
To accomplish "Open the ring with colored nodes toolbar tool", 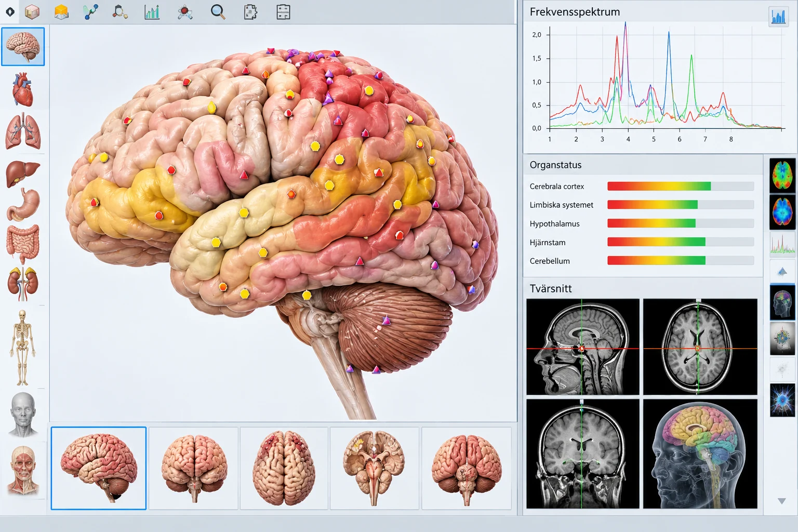I will (120, 11).
